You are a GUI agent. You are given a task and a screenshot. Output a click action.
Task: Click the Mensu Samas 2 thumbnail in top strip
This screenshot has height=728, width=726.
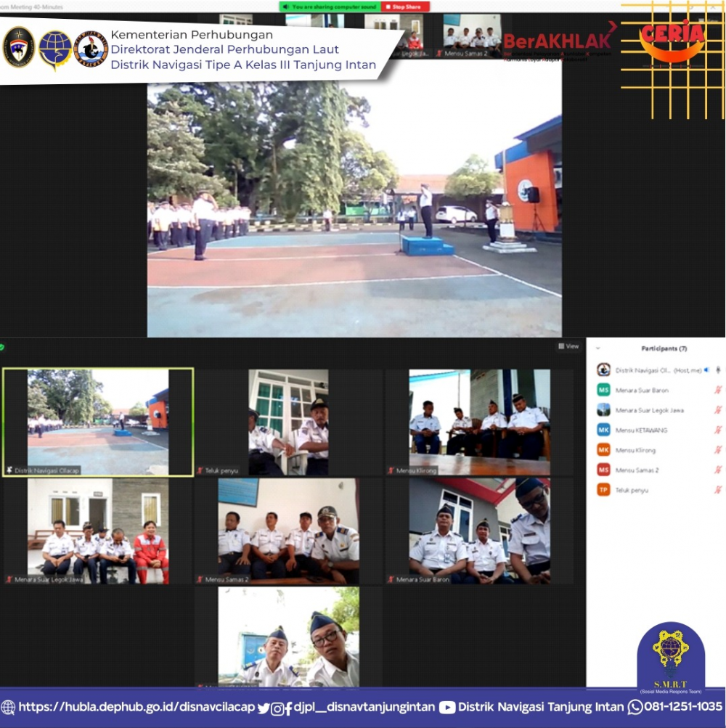(x=472, y=36)
